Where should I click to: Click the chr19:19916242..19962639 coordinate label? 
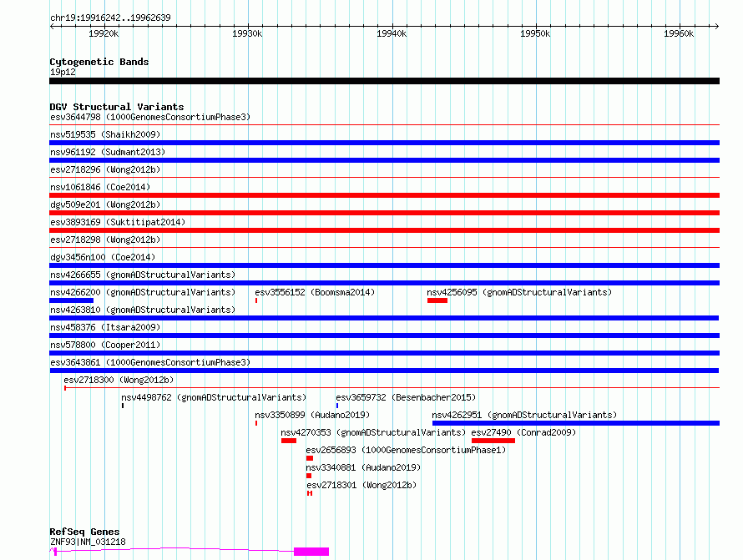point(110,18)
